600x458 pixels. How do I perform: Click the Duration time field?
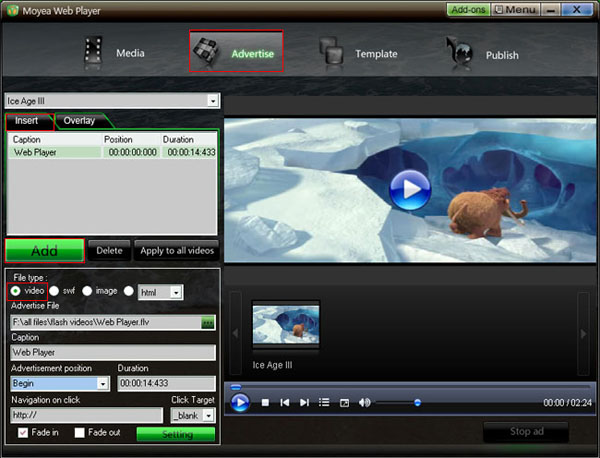click(166, 383)
